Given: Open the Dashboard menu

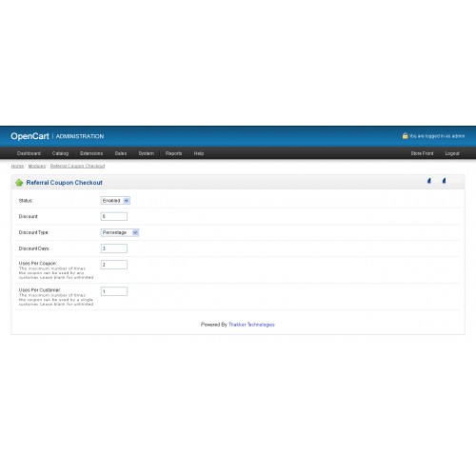Looking at the screenshot, I should click(x=29, y=153).
